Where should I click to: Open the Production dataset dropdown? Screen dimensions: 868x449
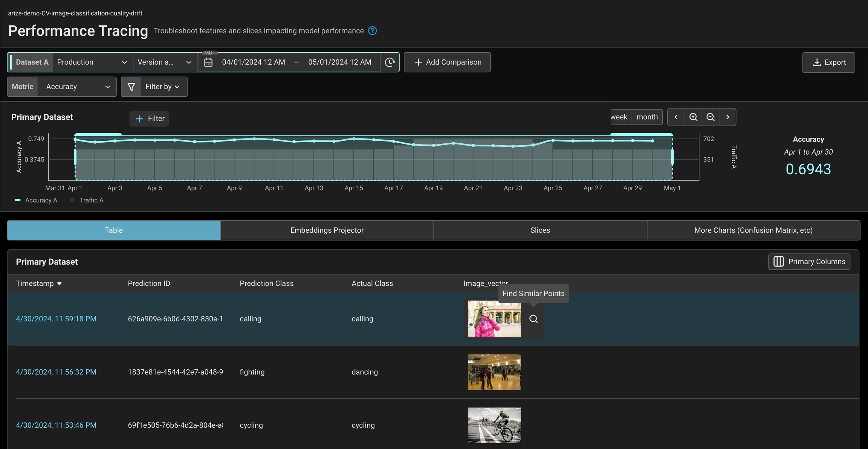[x=92, y=62]
